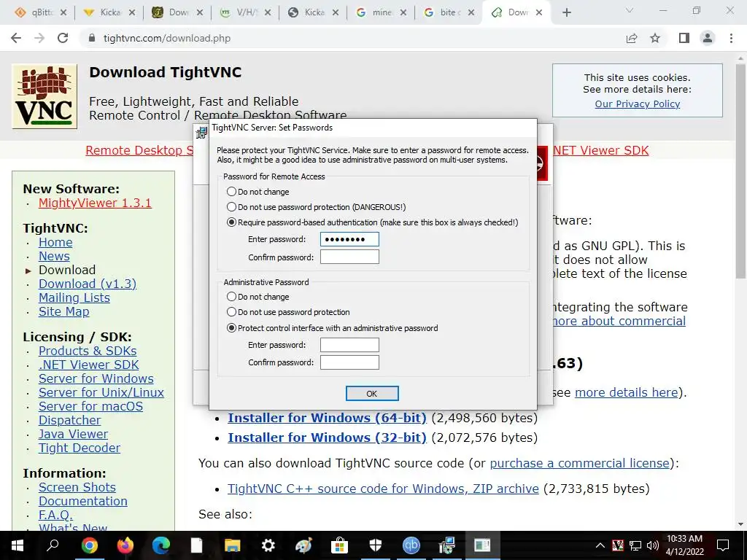Open qBittorrent from the taskbar

411,545
